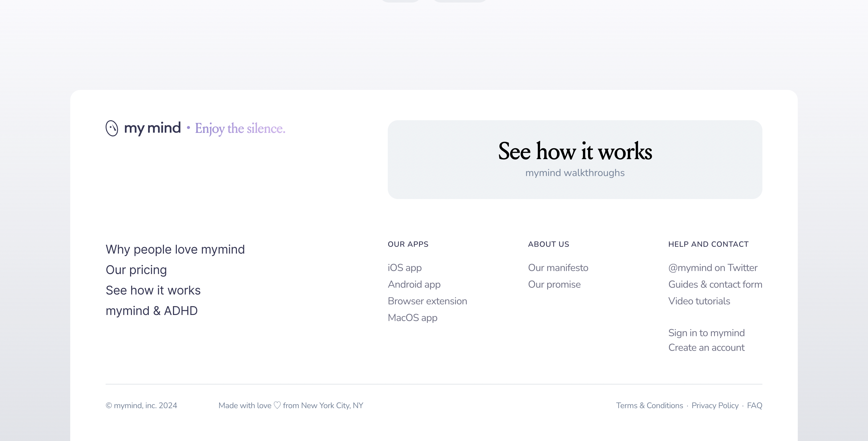Open the MacOS app link
The width and height of the screenshot is (868, 441).
pyautogui.click(x=413, y=318)
